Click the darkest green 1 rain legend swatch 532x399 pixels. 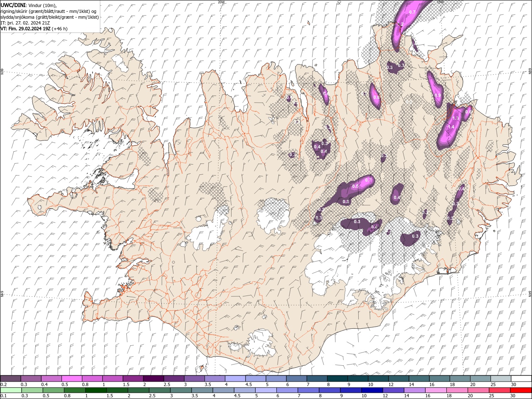point(96,390)
